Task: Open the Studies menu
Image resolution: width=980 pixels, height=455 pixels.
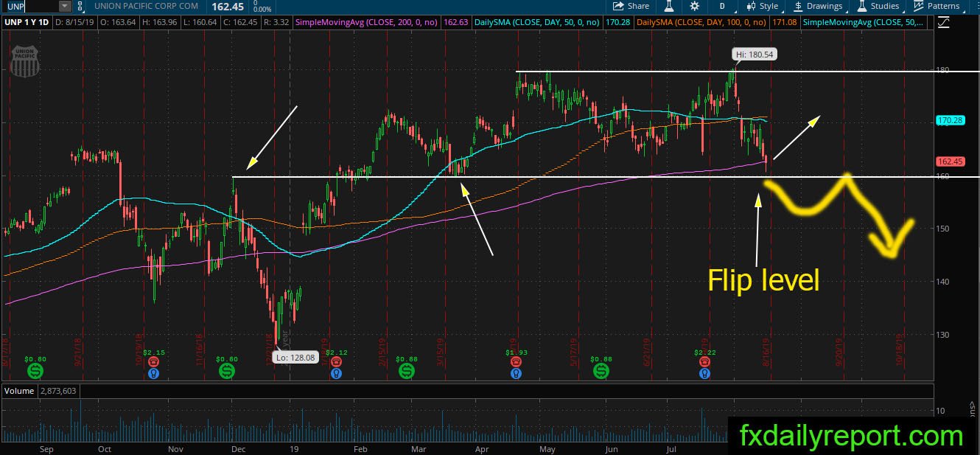Action: click(878, 6)
